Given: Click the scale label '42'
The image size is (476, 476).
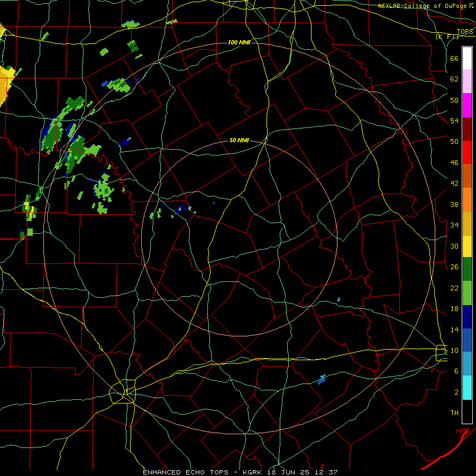Looking at the screenshot, I should pos(454,184).
